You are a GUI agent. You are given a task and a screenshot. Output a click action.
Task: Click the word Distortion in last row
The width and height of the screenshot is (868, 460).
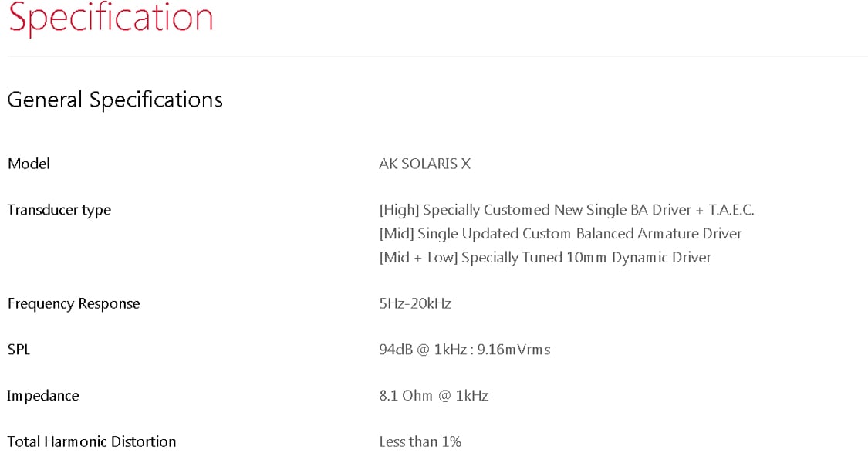pyautogui.click(x=144, y=441)
